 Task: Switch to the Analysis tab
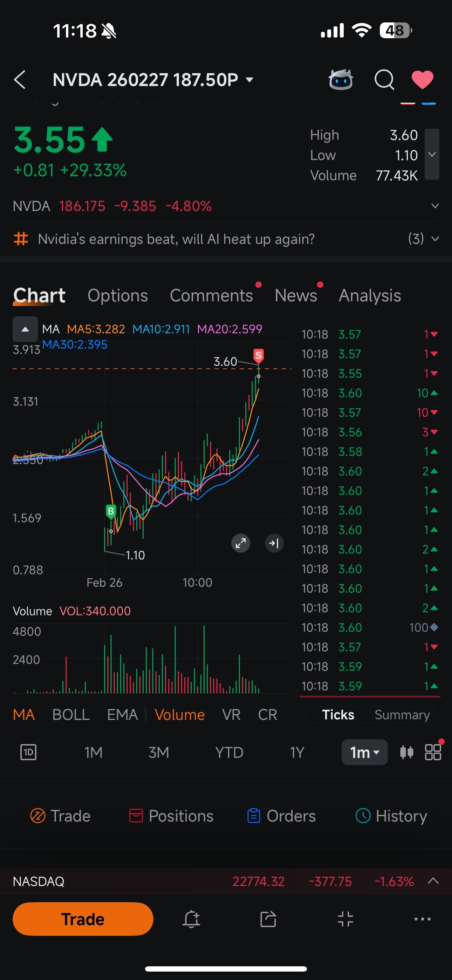point(370,295)
